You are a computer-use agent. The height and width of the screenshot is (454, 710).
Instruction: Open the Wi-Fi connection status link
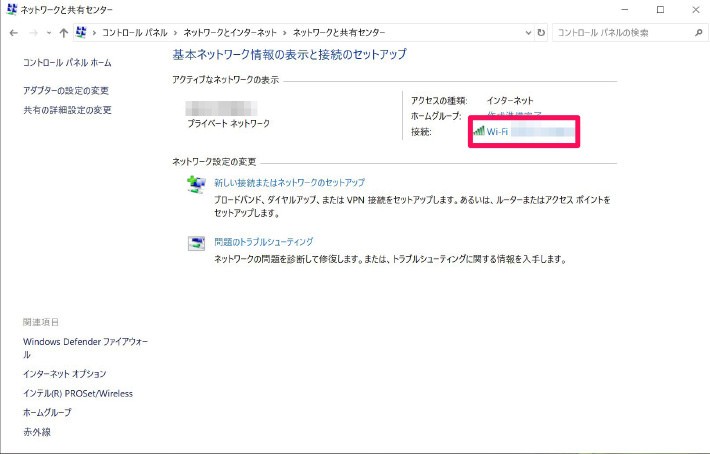click(x=497, y=132)
